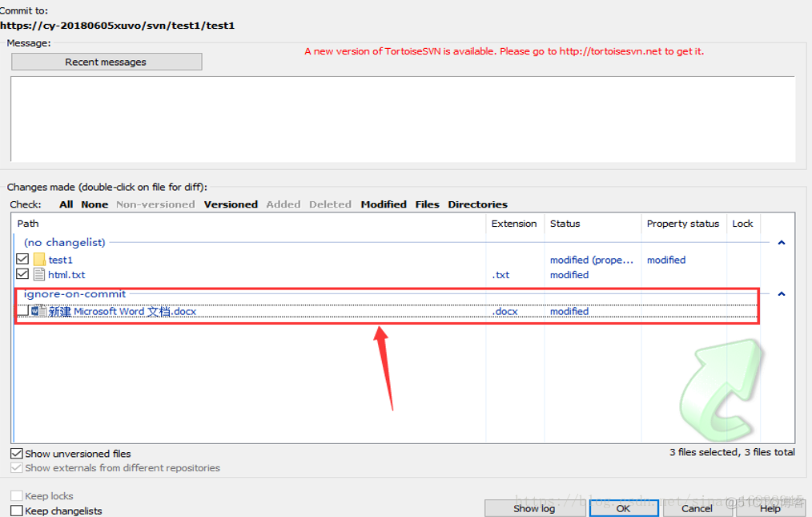812x517 pixels.
Task: Open Recent messages
Action: [107, 62]
